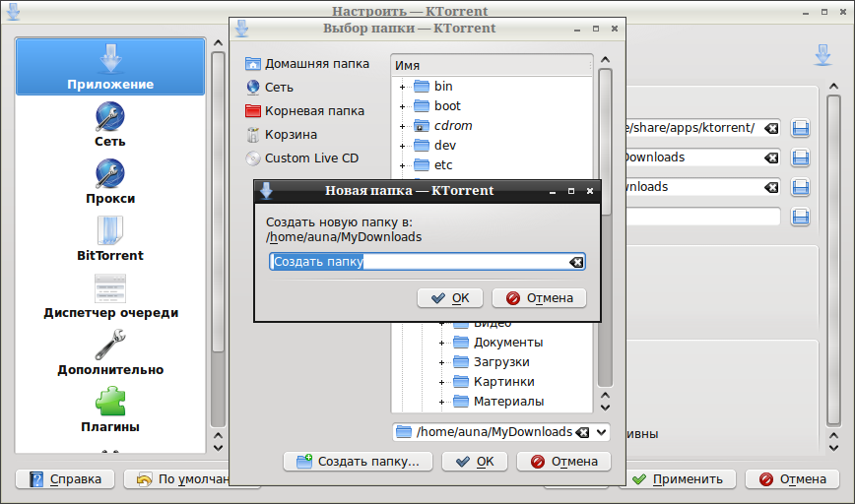Expand the Картинки folder node

tap(441, 382)
